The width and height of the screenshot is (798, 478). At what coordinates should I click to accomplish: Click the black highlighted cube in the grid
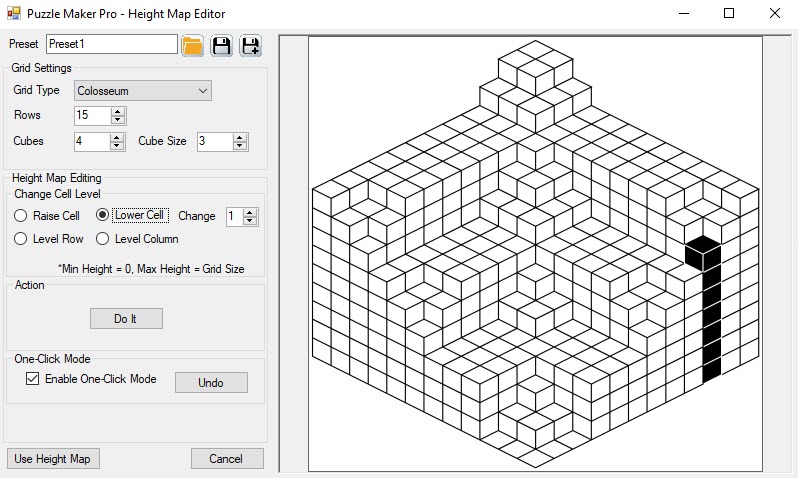(x=702, y=252)
